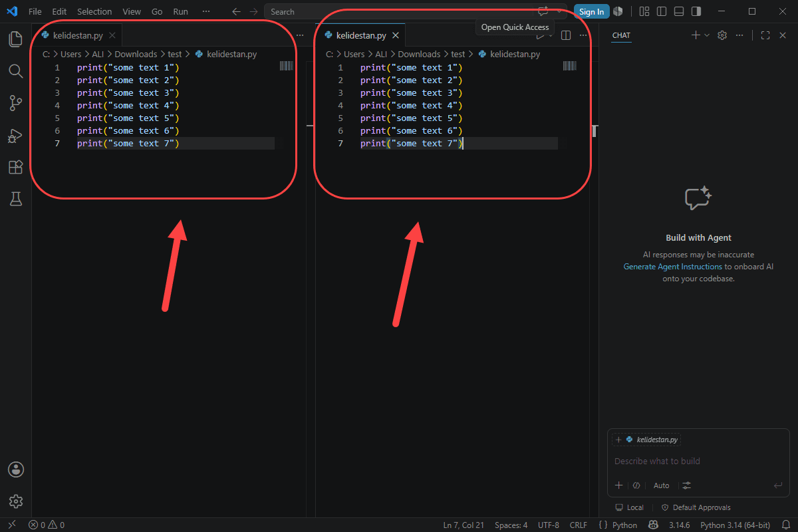Open the Explorer view in the activity bar
Image resolution: width=798 pixels, height=532 pixels.
tap(15, 39)
